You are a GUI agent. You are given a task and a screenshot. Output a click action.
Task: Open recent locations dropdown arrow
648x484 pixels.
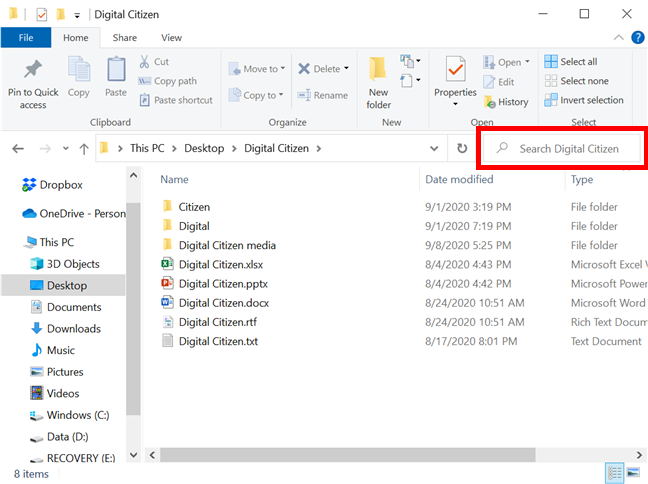click(x=65, y=148)
